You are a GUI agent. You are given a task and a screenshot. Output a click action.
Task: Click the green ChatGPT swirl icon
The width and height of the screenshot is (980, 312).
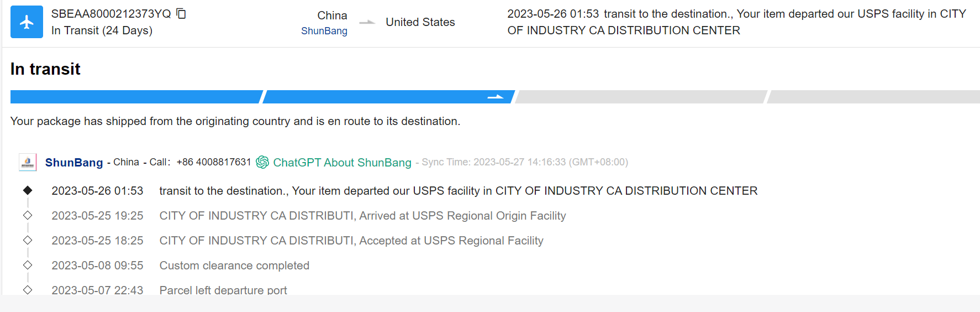pos(262,162)
